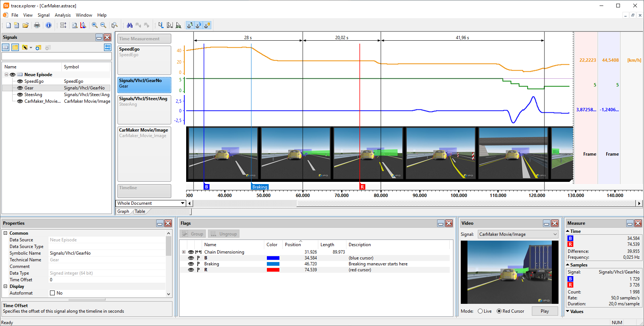Switch Signals panel to folder view
The width and height of the screenshot is (644, 326).
pos(15,47)
